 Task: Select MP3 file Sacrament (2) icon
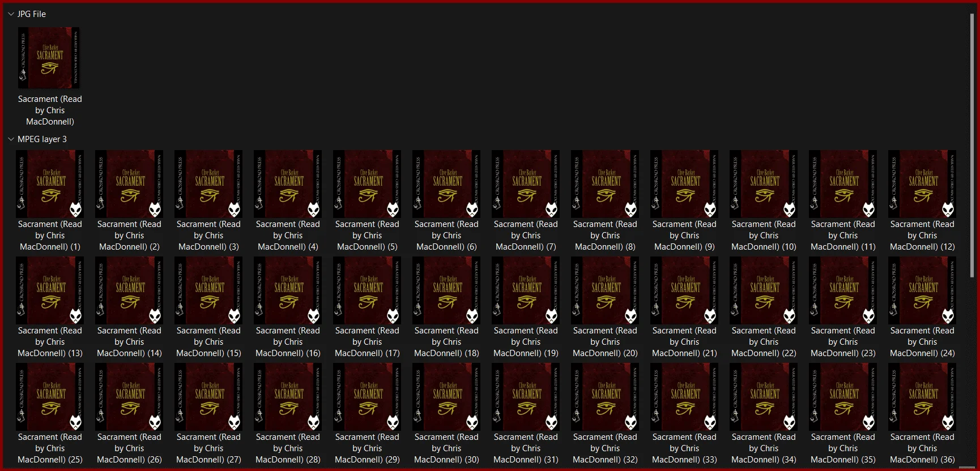coord(129,184)
